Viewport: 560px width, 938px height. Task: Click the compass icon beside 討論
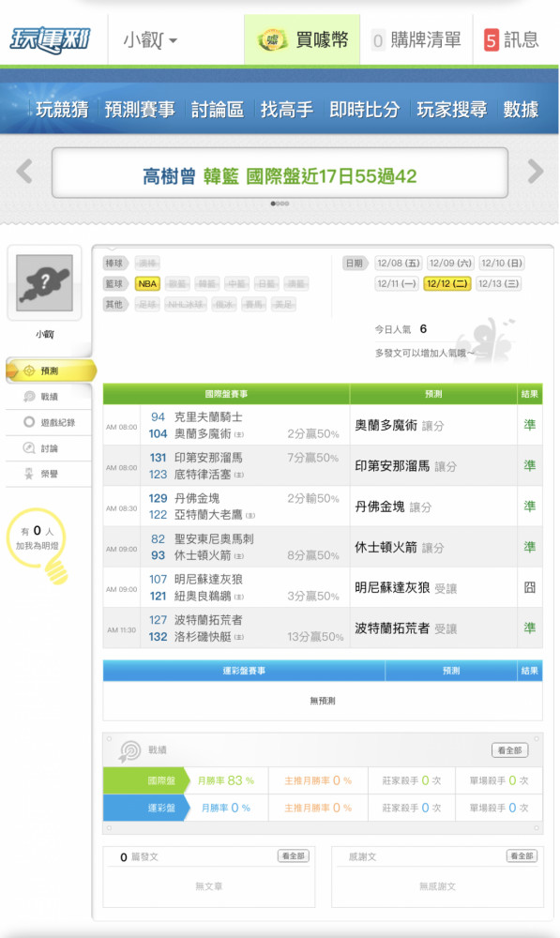[x=29, y=447]
